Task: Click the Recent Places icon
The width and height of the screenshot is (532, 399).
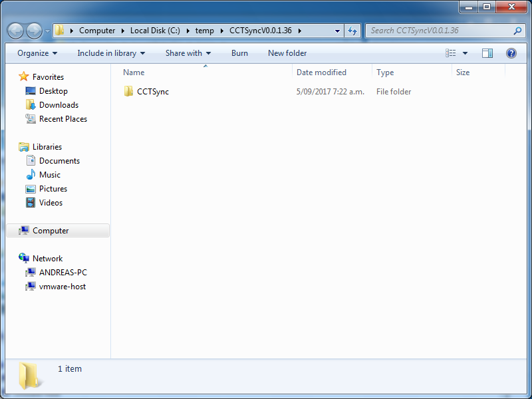Action: 31,119
